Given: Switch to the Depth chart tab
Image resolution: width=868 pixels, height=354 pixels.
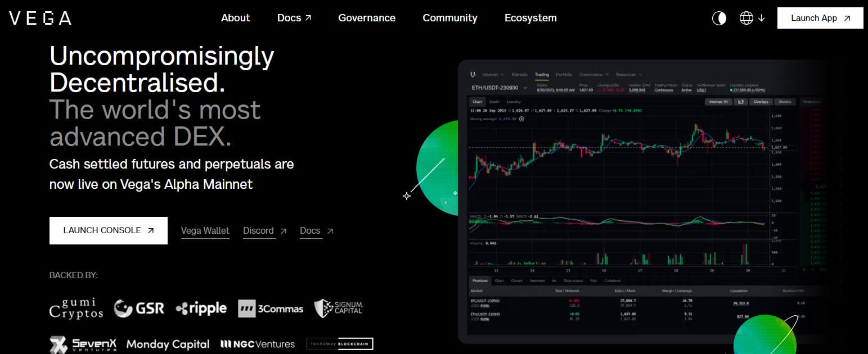Looking at the screenshot, I should point(493,102).
